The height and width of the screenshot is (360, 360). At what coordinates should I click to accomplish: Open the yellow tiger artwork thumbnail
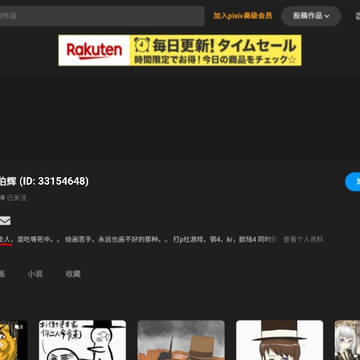pos(13,340)
